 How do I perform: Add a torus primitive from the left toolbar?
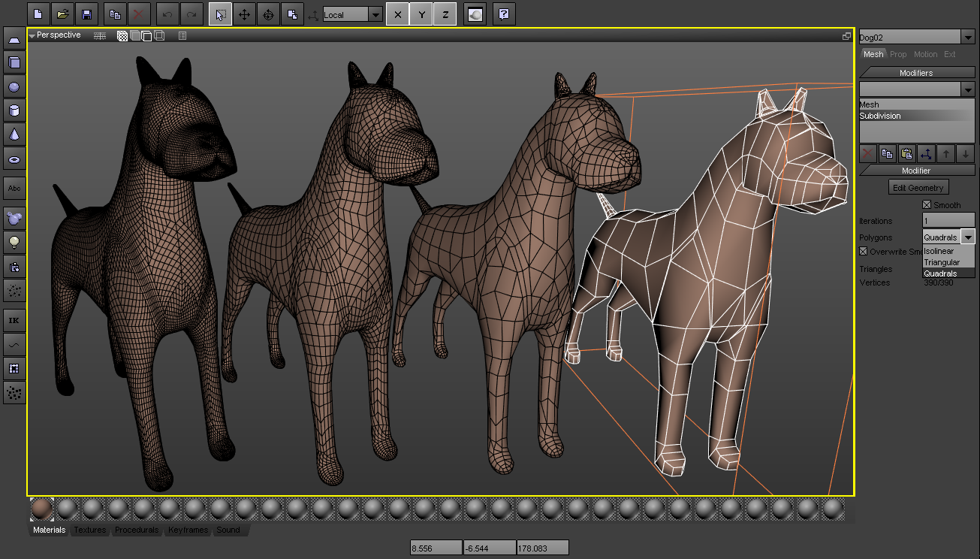pos(14,159)
